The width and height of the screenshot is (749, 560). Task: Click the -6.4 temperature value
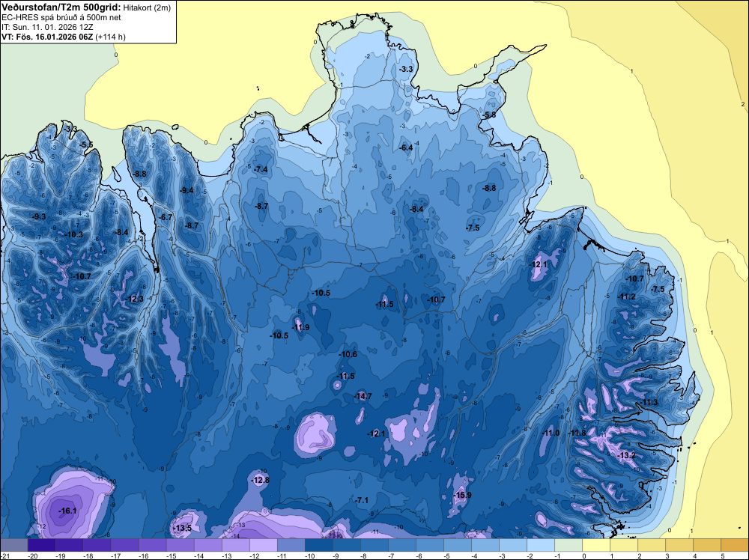click(406, 147)
